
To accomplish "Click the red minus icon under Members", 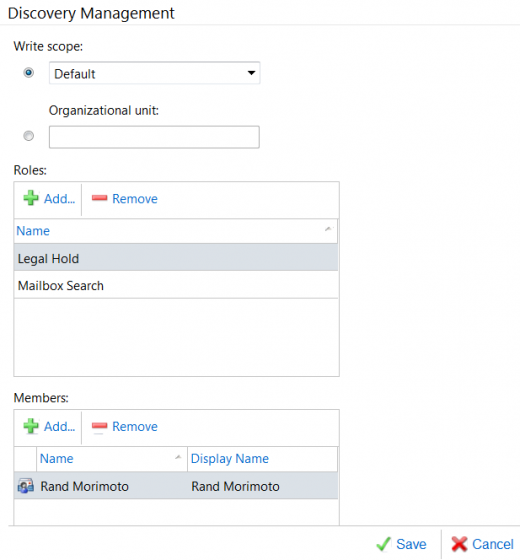I will click(x=99, y=426).
